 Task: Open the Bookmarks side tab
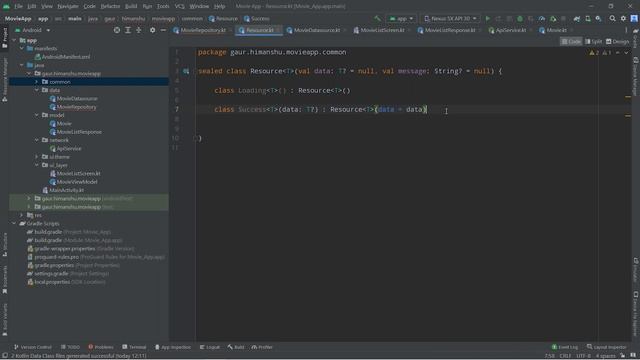pyautogui.click(x=4, y=279)
